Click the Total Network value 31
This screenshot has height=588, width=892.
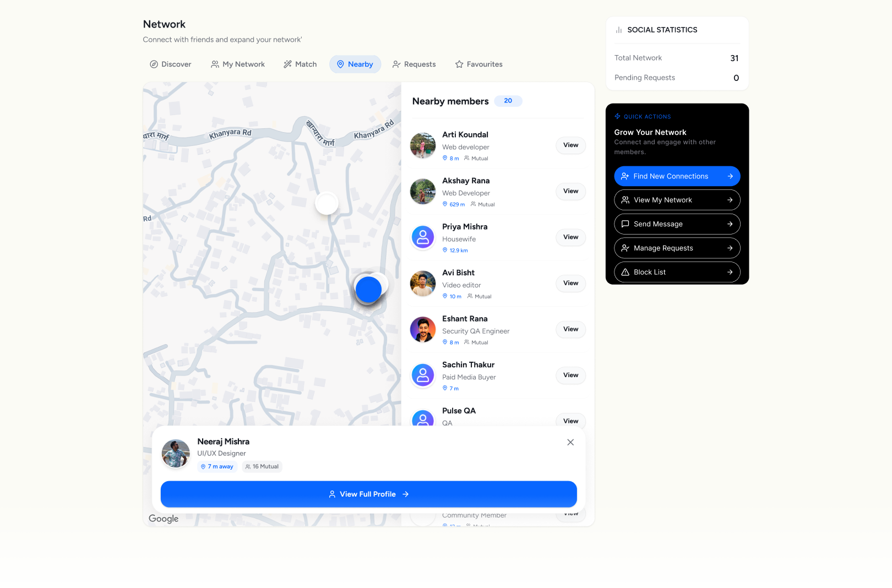[735, 58]
